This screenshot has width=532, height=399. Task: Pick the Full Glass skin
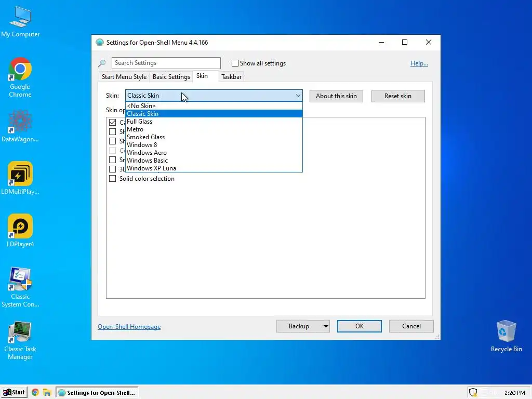[x=214, y=122]
